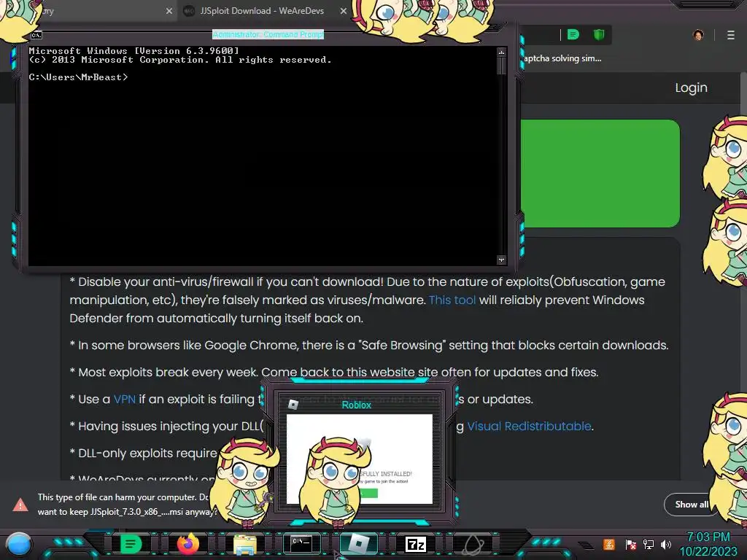The image size is (747, 560).
Task: Open Action Center flag tray icon
Action: coord(630,544)
